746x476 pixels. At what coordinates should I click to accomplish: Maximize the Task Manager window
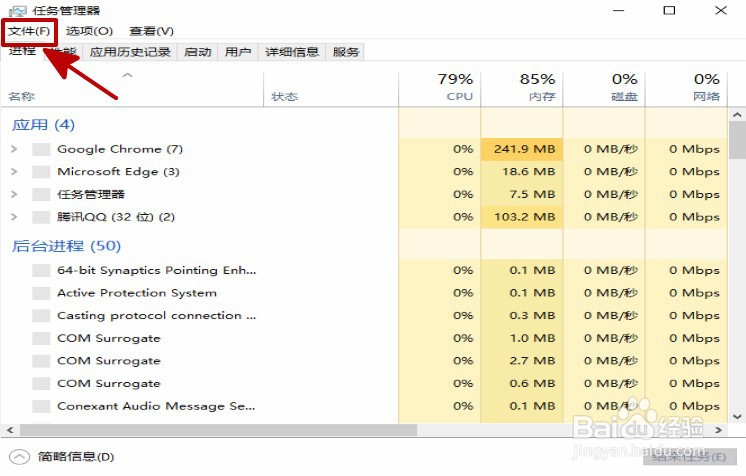(669, 10)
